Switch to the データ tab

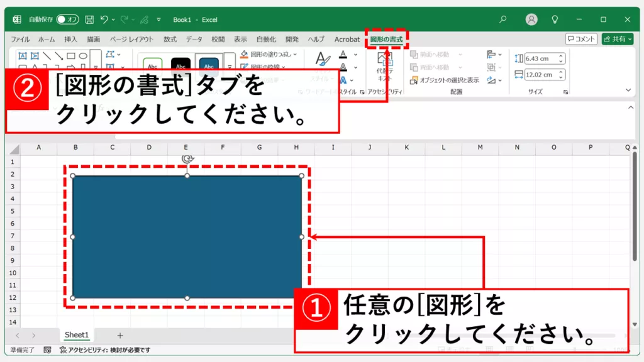pyautogui.click(x=194, y=40)
